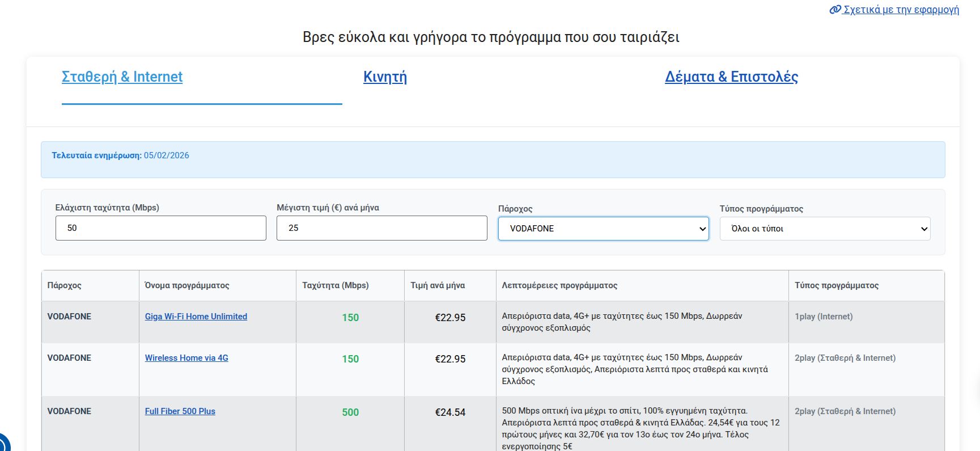Viewport: 980px width, 451px height.
Task: Click the blue circular widget icon at bottom-left
Action: pyautogui.click(x=3, y=444)
